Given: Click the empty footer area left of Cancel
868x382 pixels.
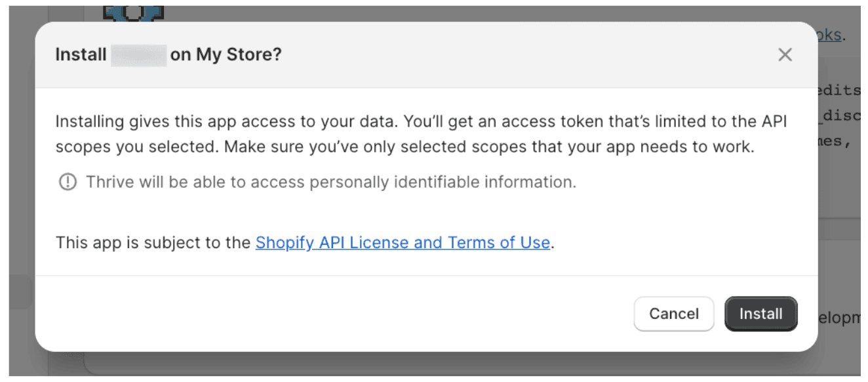Looking at the screenshot, I should click(x=328, y=314).
